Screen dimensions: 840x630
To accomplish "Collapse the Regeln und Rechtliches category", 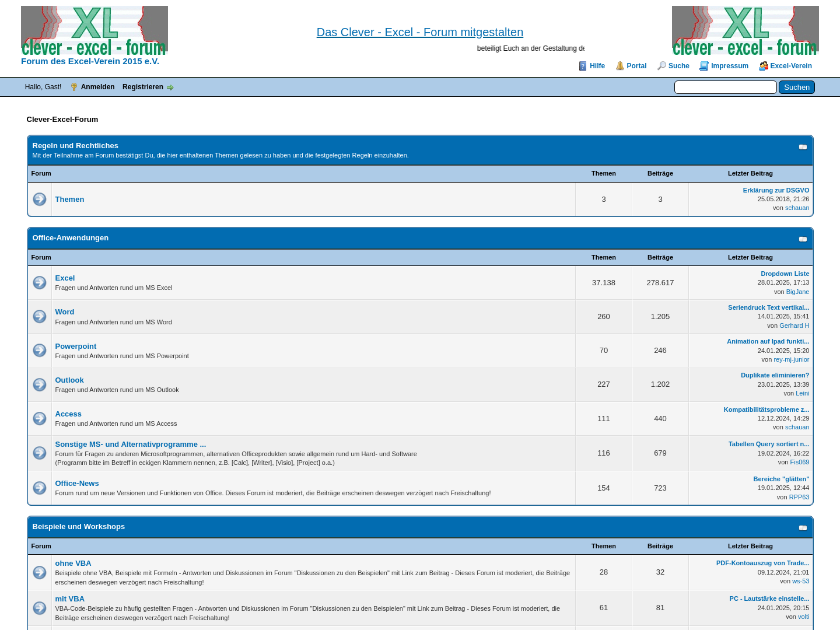I will click(803, 147).
